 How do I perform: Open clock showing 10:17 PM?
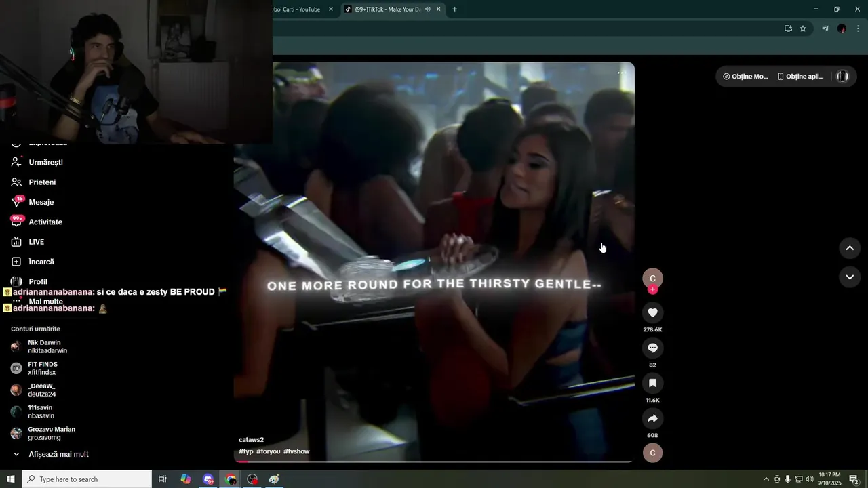829,479
